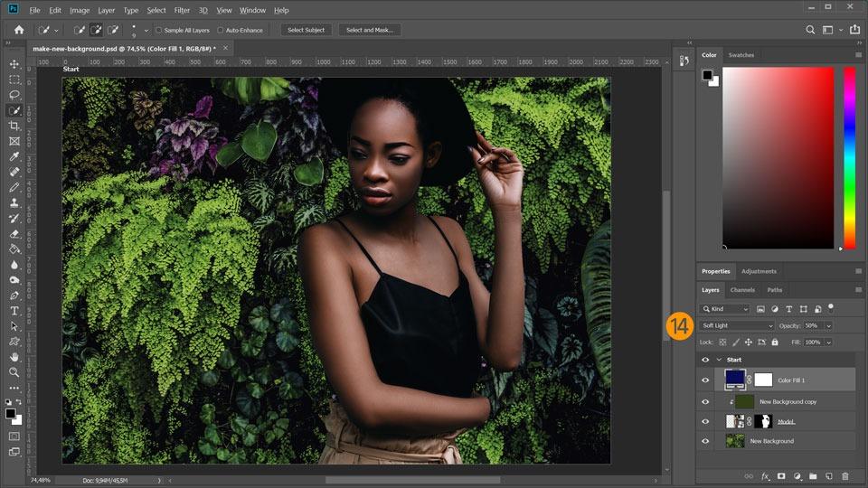Viewport: 868px width, 488px height.
Task: Delete layer using trash icon
Action: tap(844, 475)
